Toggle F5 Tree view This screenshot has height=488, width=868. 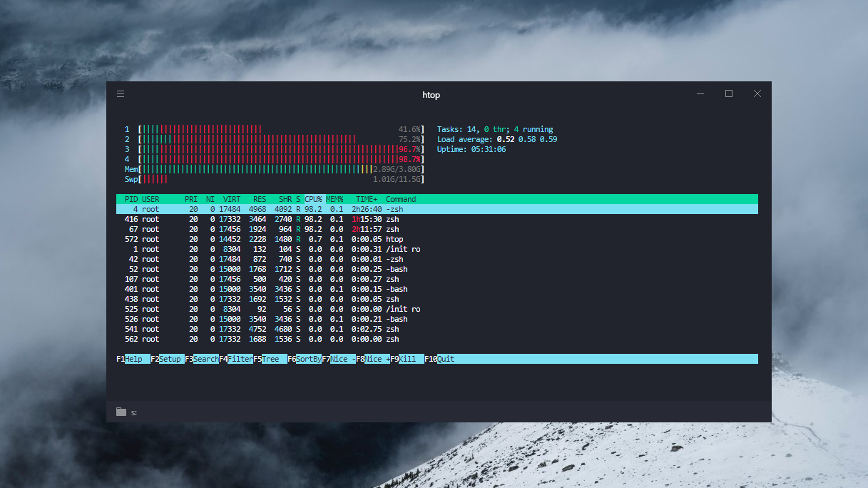(x=270, y=359)
